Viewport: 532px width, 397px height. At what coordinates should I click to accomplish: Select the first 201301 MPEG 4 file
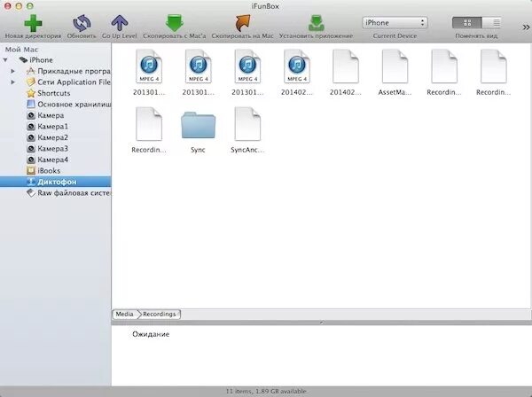point(149,73)
